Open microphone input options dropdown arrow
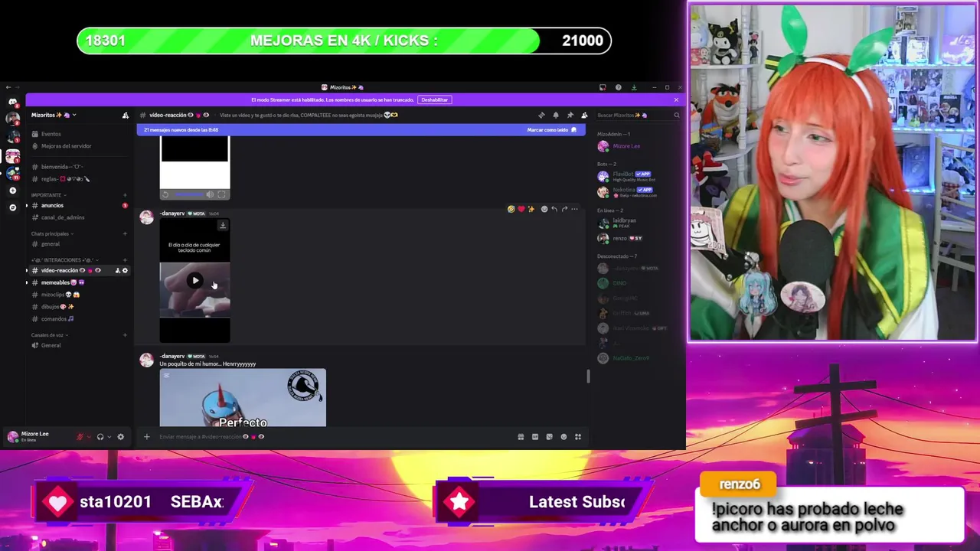 pos(89,437)
